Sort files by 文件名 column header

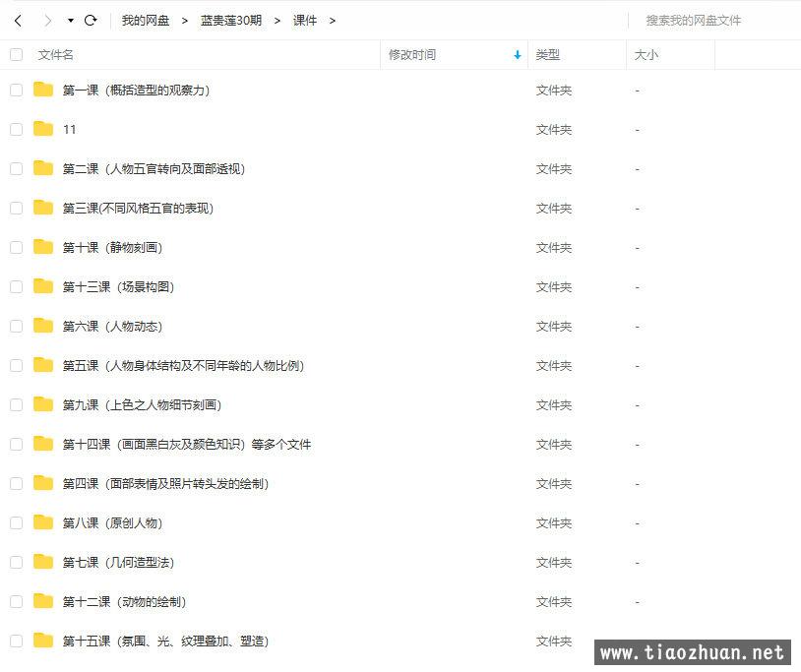[x=56, y=55]
